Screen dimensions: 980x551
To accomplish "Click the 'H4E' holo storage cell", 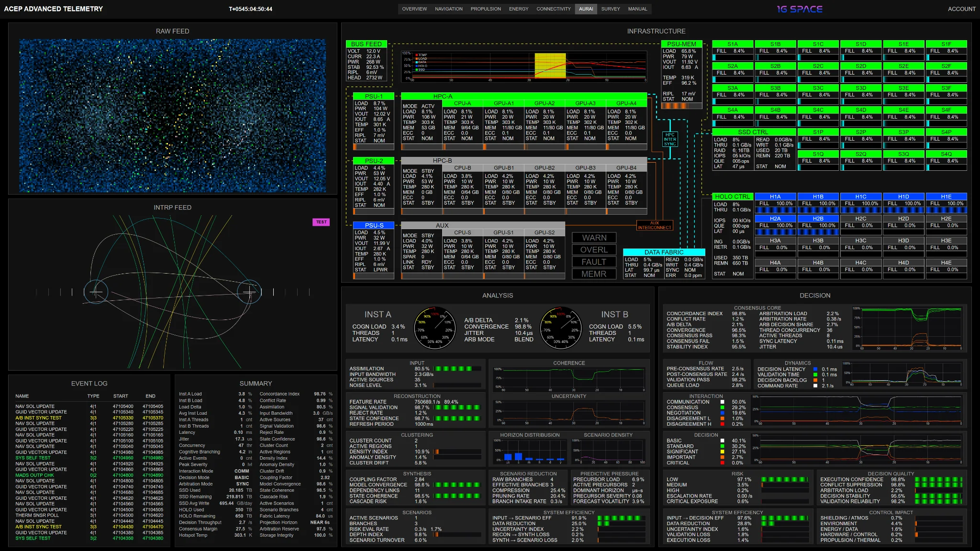I will 946,269.
